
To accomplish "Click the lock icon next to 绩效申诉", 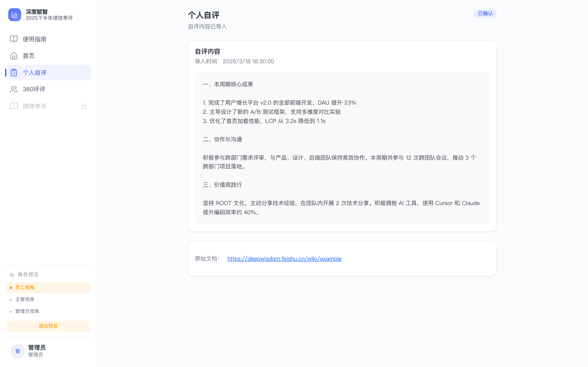I will (84, 106).
